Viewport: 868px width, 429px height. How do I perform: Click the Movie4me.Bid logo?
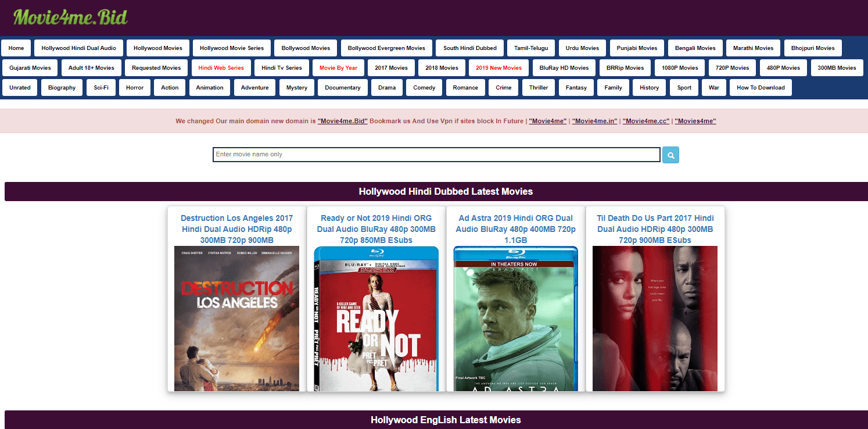pyautogui.click(x=70, y=17)
